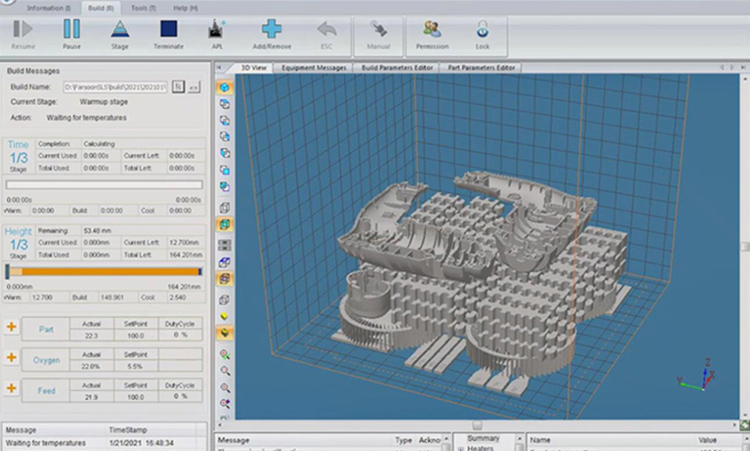Expand the Oxygen row
This screenshot has width=750, height=451.
coord(11,358)
